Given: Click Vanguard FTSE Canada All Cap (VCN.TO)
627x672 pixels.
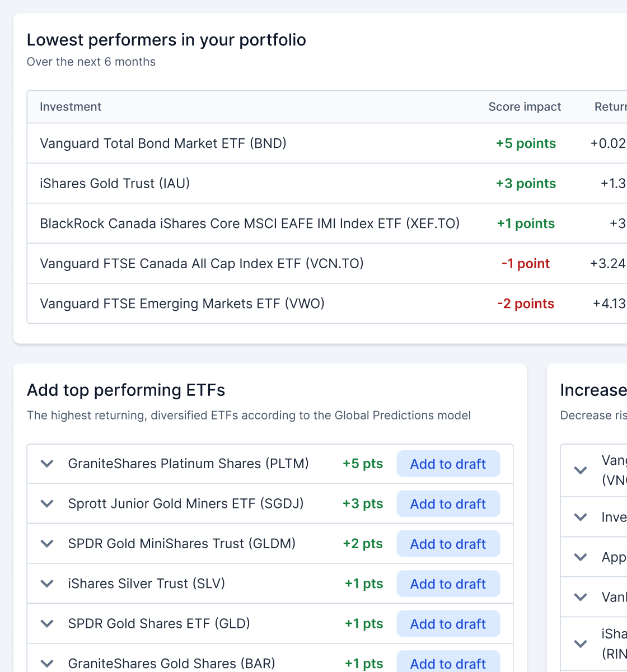Looking at the screenshot, I should tap(202, 263).
